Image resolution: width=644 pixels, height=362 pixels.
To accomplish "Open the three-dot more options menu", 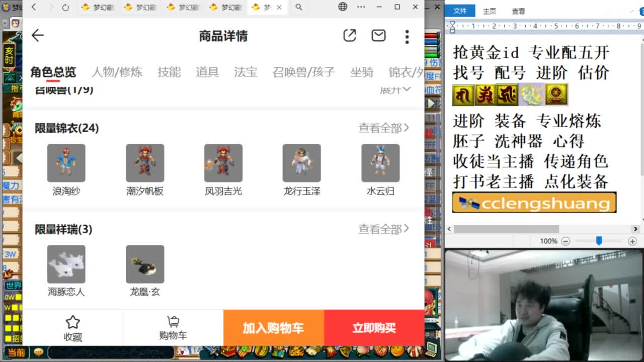I will tap(407, 36).
